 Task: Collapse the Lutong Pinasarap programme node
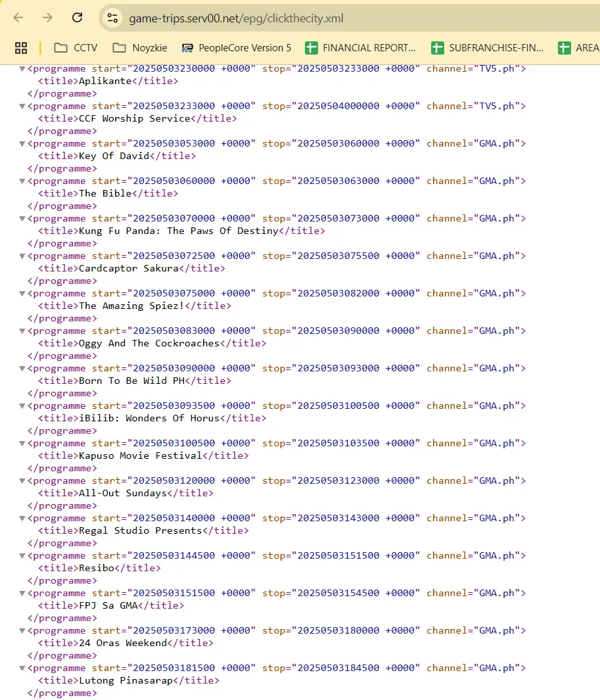pyautogui.click(x=22, y=669)
